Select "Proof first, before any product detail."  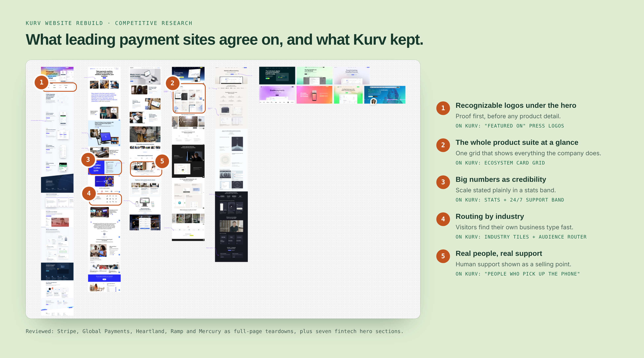tap(508, 116)
